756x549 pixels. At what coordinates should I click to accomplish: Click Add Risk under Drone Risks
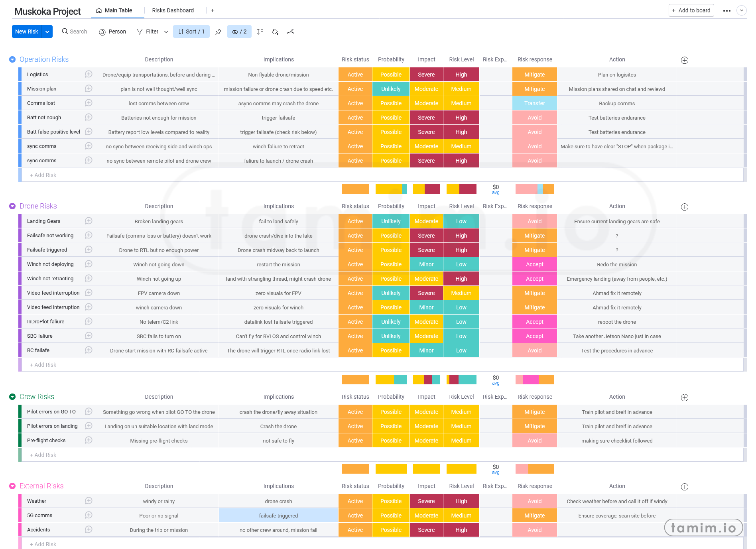point(43,365)
